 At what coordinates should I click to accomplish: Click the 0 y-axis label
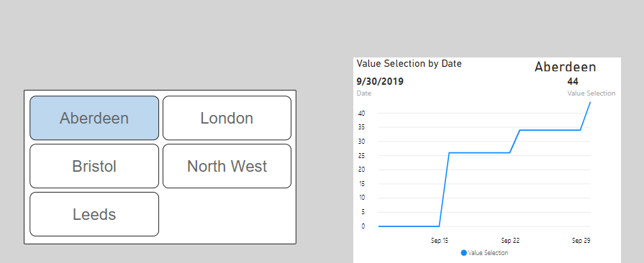[363, 226]
